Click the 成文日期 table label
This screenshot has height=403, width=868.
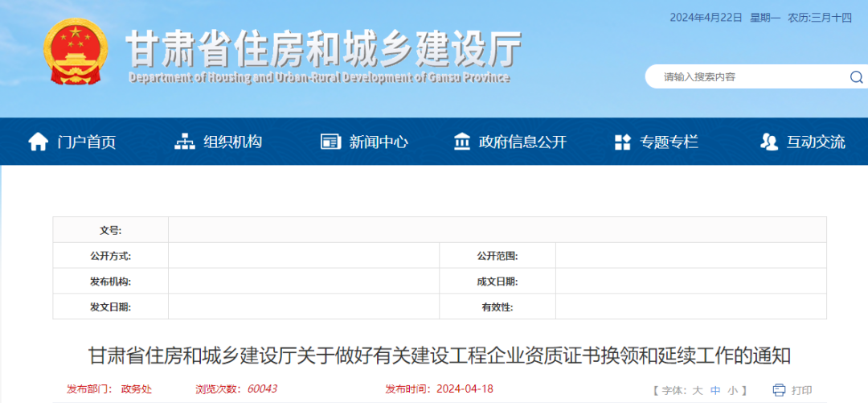(497, 282)
